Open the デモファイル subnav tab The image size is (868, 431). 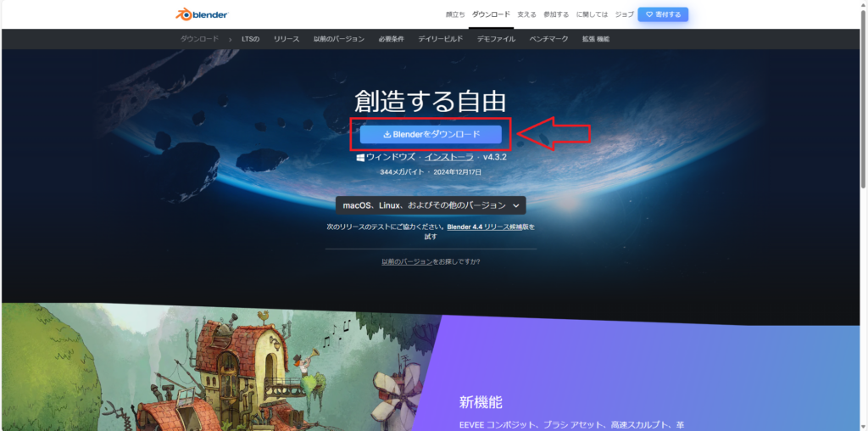click(496, 39)
